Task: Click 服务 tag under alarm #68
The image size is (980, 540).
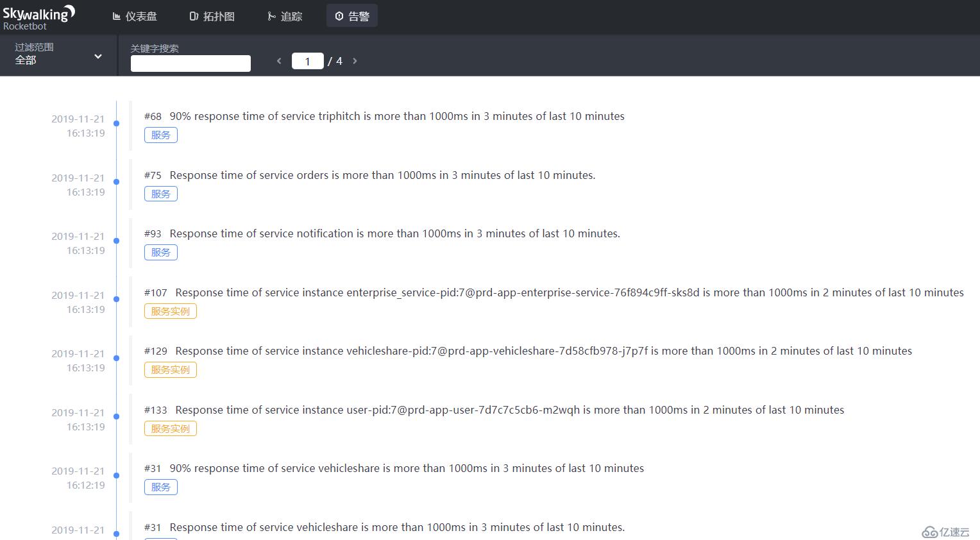Action: (161, 135)
